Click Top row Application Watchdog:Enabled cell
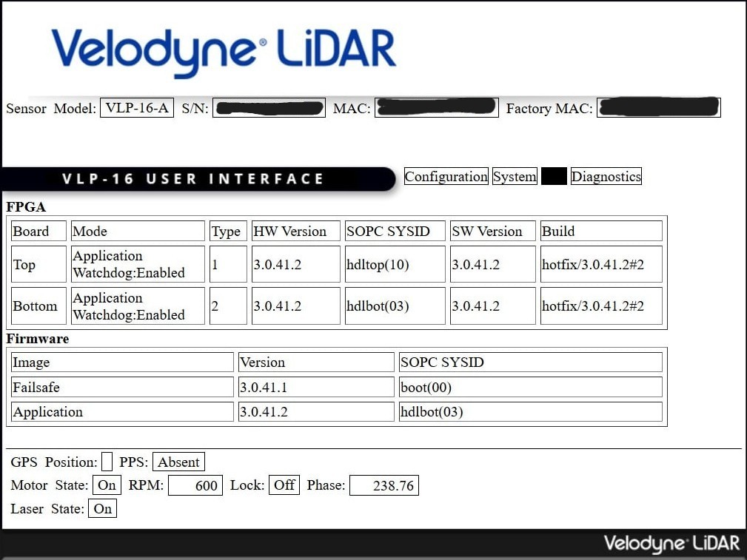747x560 pixels. point(138,264)
